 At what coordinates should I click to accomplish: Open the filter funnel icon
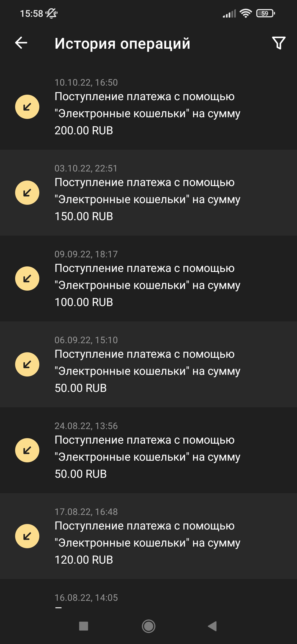[279, 43]
